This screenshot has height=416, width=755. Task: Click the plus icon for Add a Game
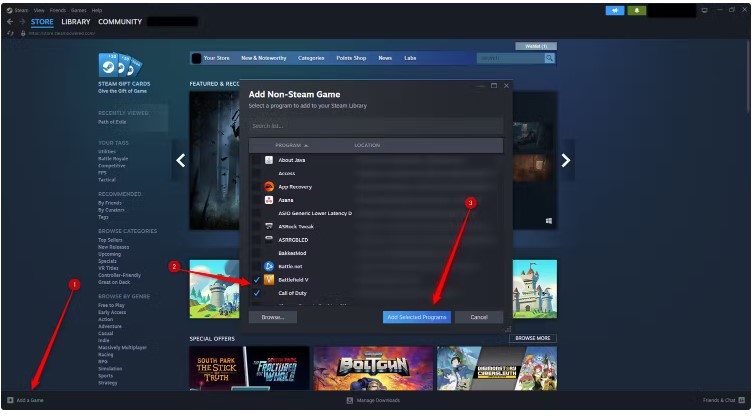[x=10, y=400]
